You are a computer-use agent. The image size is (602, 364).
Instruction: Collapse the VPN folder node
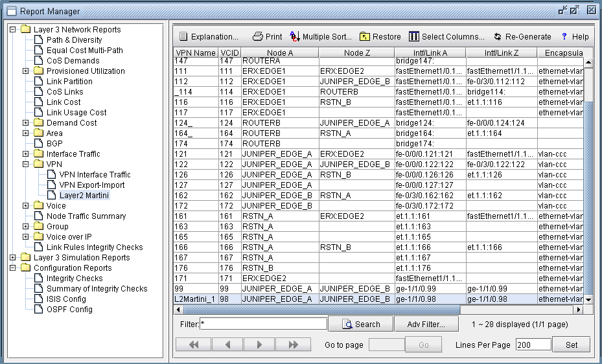pyautogui.click(x=26, y=165)
